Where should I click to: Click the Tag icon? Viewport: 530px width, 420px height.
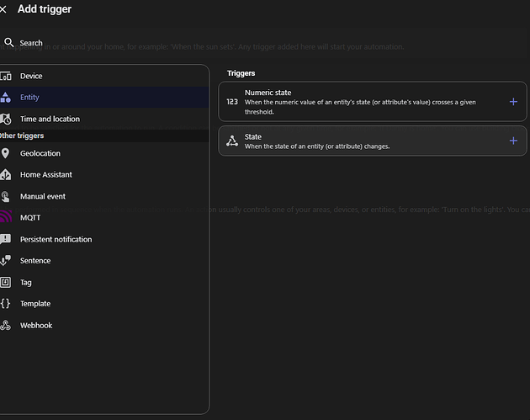(5, 283)
